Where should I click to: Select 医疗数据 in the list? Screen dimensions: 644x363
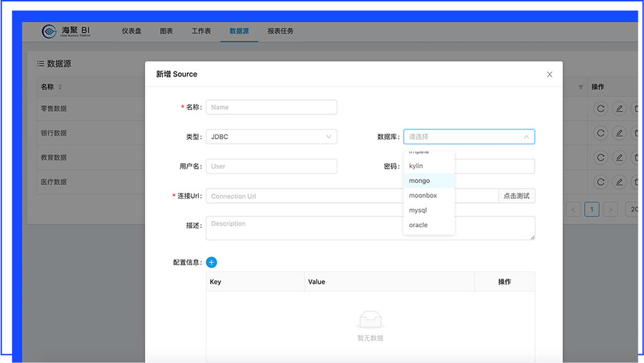coord(54,182)
